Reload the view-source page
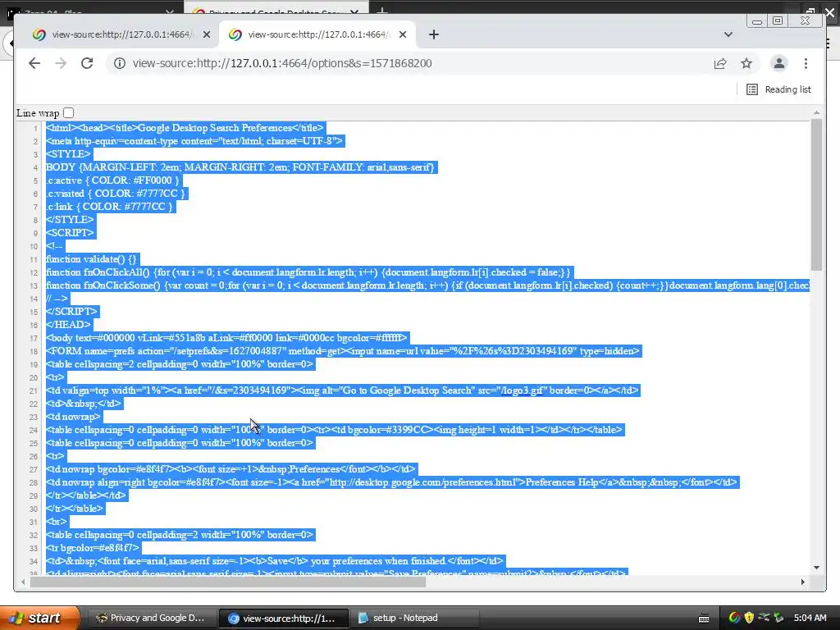 click(x=87, y=63)
